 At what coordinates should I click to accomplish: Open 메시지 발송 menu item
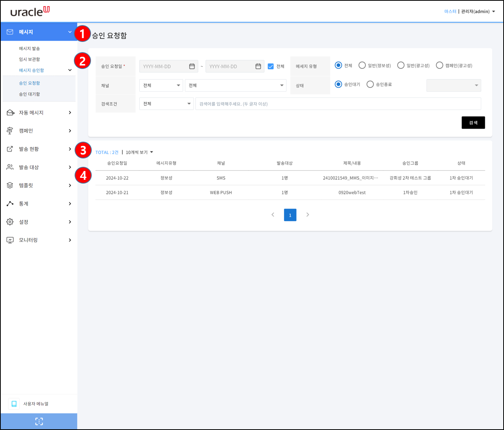(29, 48)
